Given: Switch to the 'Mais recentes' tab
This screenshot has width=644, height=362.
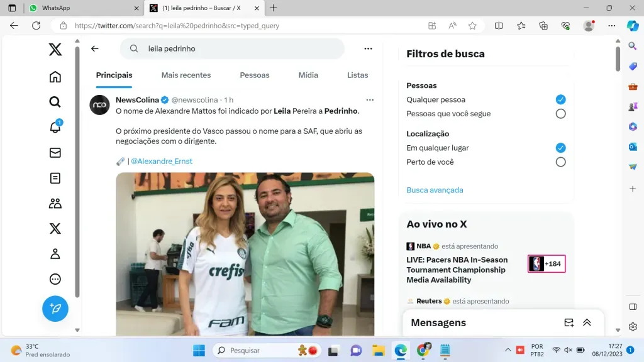Looking at the screenshot, I should point(186,75).
